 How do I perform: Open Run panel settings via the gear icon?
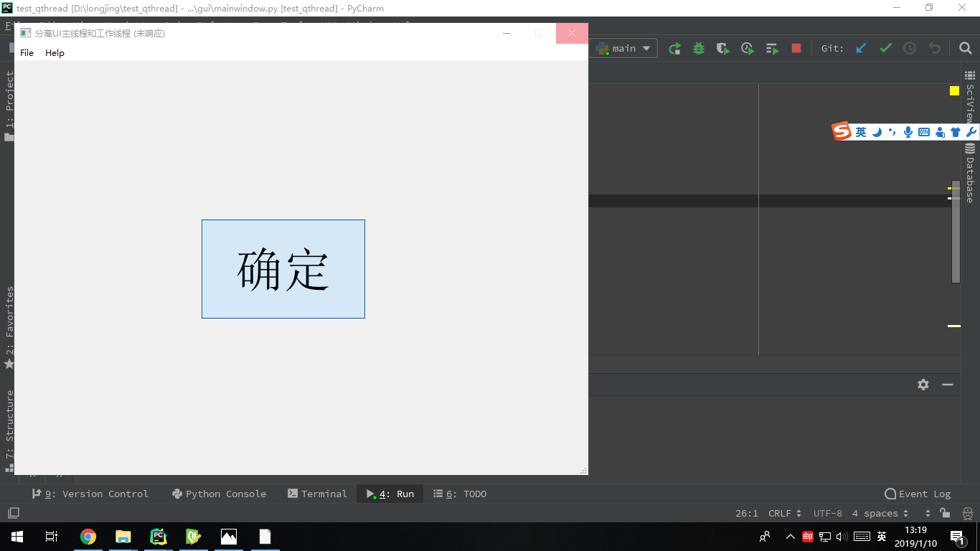coord(923,385)
